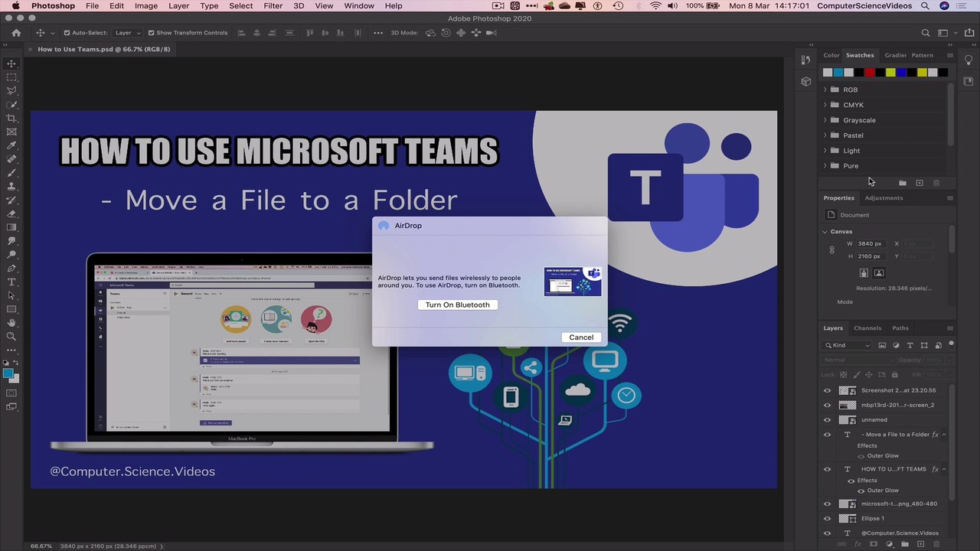The image size is (980, 551).
Task: Collapse the Canvas properties section
Action: click(825, 231)
